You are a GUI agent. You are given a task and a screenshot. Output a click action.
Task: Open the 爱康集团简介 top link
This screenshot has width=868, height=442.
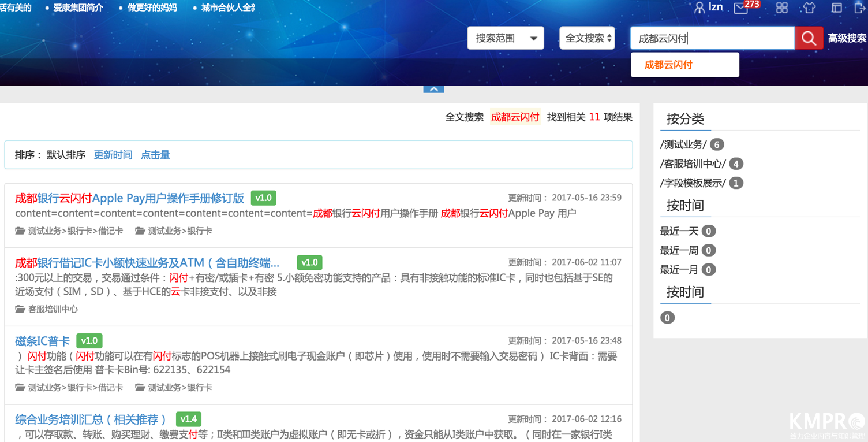78,8
